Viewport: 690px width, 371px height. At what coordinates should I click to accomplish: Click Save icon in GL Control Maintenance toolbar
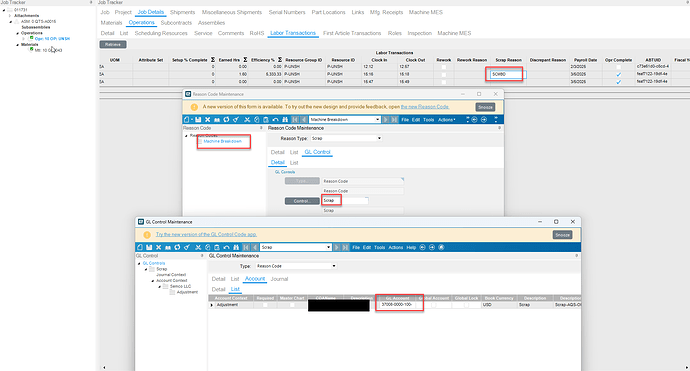[149, 247]
